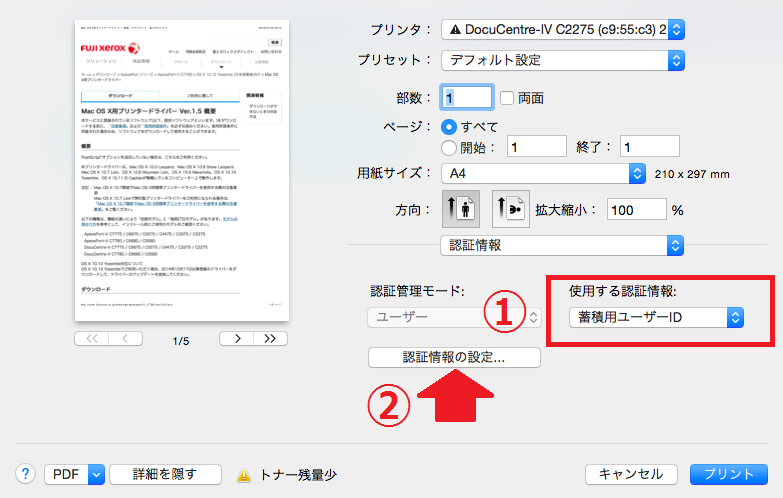783x498 pixels.
Task: Enable the 両面 two-sided checkbox
Action: 507,98
